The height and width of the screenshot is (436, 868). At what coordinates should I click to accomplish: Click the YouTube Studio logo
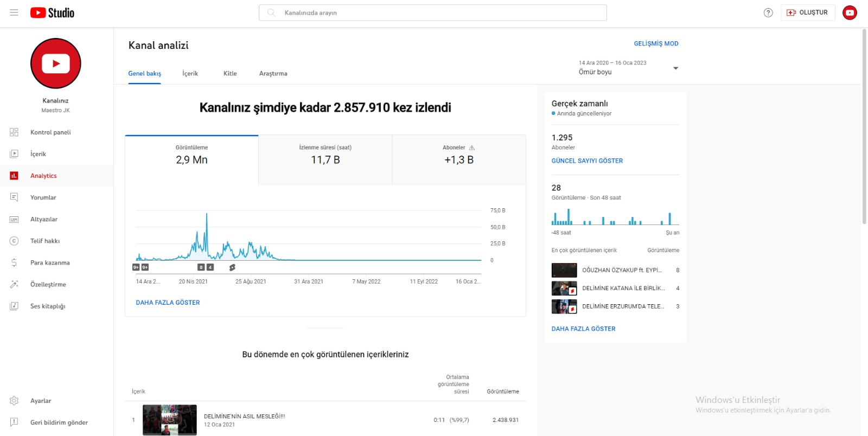(x=52, y=12)
